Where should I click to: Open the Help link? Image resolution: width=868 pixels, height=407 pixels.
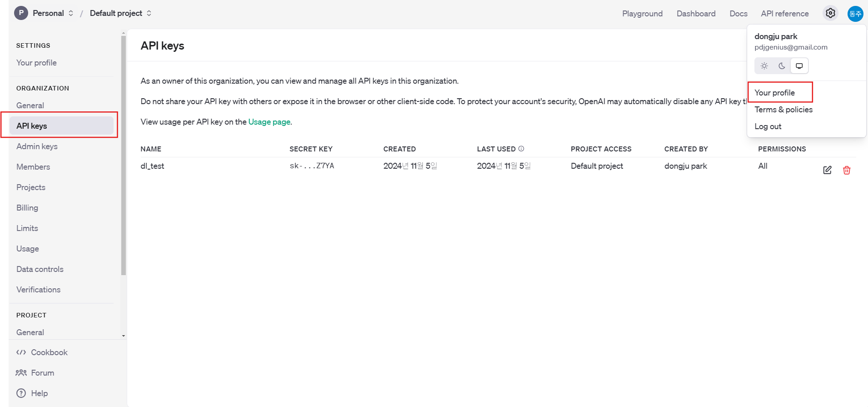point(40,393)
